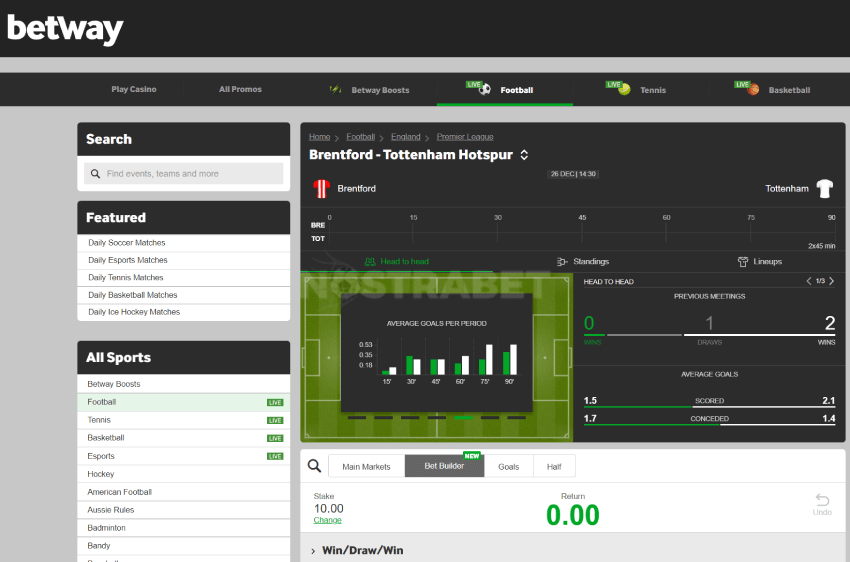Click the Change stake link

(327, 520)
